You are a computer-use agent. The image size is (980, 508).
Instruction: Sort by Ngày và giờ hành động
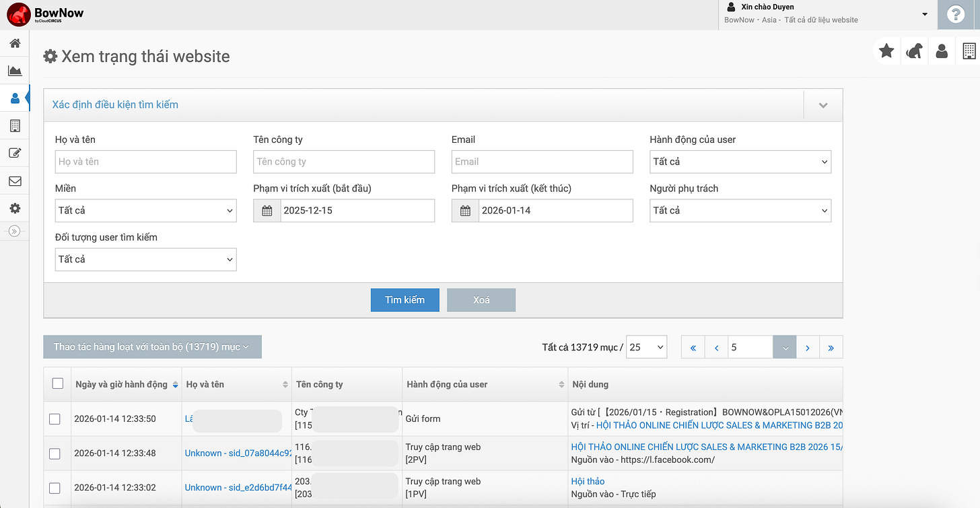coord(176,385)
